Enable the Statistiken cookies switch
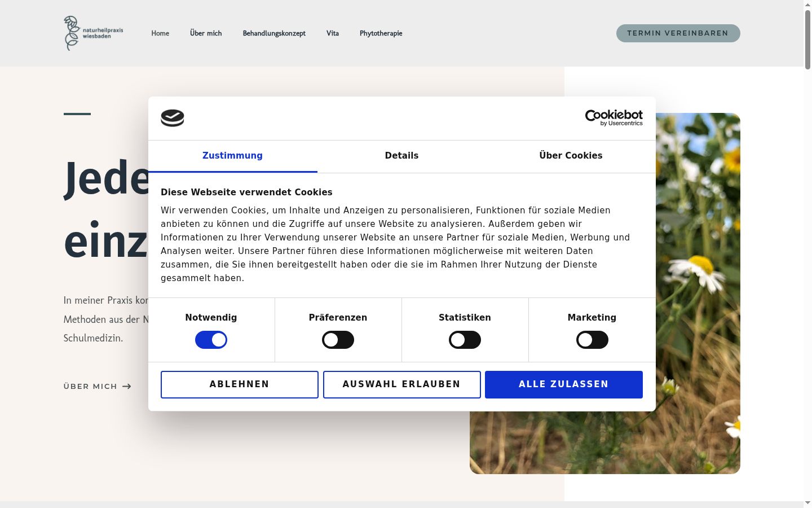Viewport: 812px width, 508px height. pyautogui.click(x=465, y=340)
